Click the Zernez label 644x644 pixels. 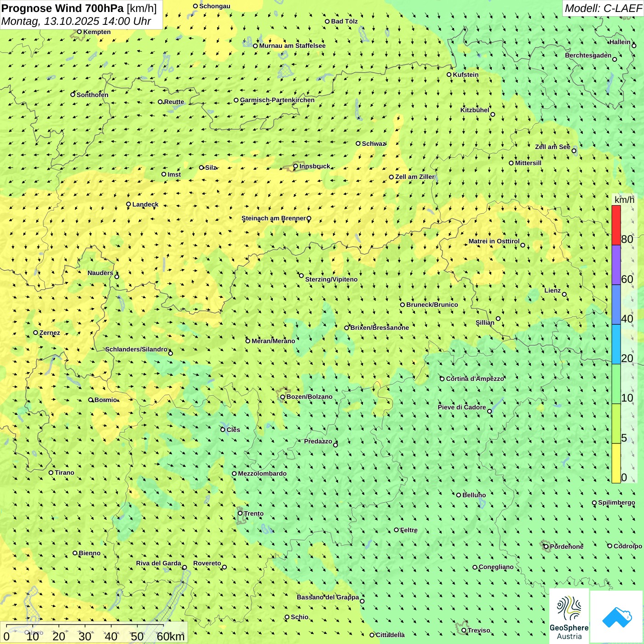click(50, 333)
